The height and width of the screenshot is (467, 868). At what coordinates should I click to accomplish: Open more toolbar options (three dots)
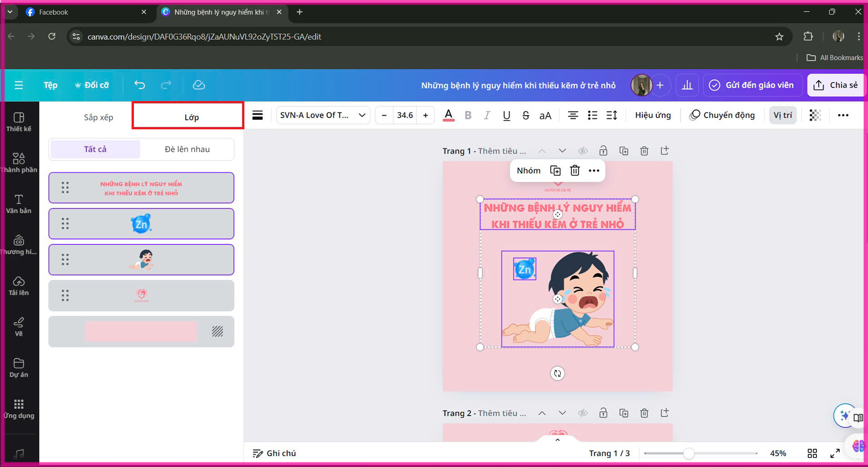click(x=843, y=115)
